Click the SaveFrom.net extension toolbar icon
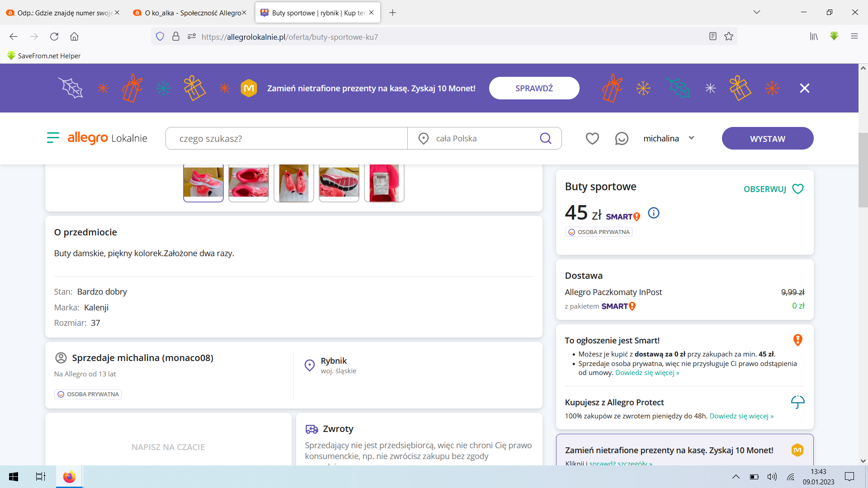Screen dimensions: 868x488 point(834,36)
